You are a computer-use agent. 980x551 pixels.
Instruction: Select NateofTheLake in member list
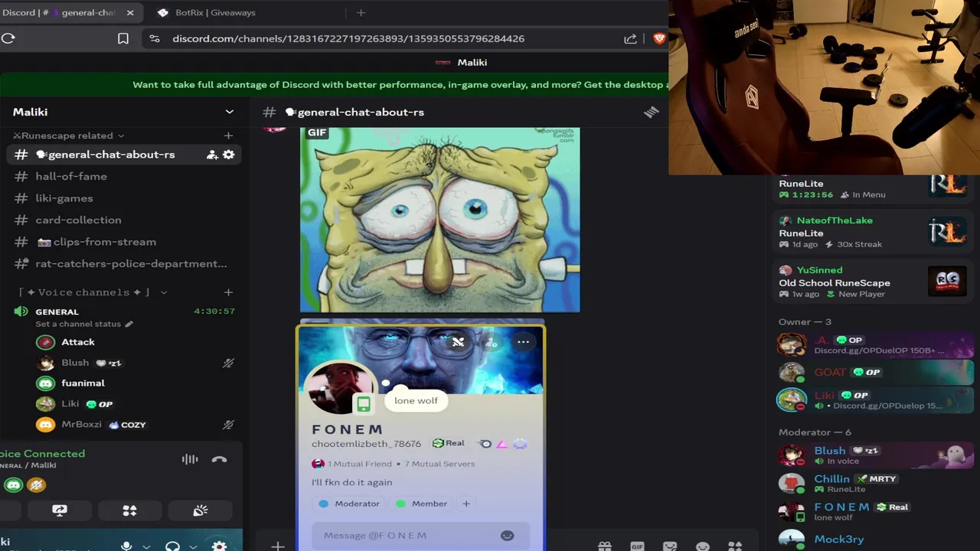(873, 232)
